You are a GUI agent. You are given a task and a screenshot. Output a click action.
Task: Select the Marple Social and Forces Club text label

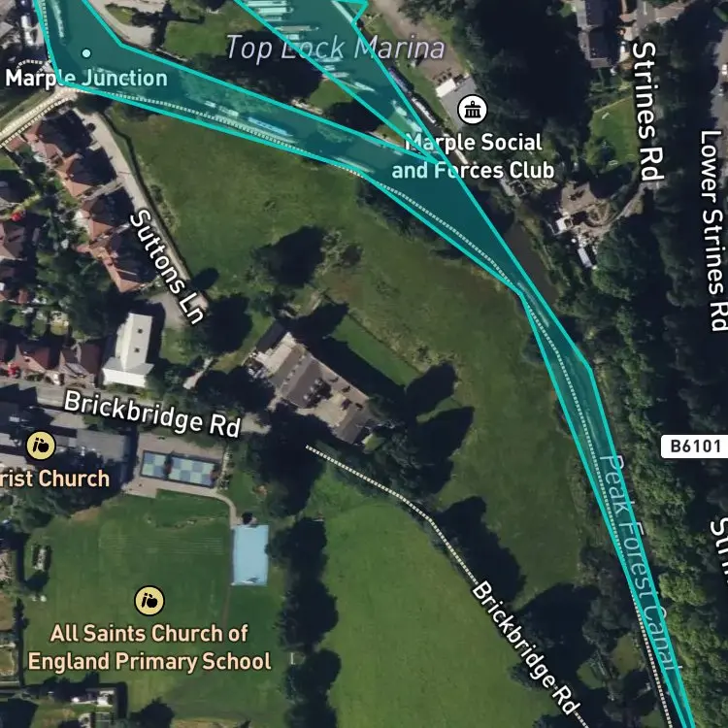point(473,156)
